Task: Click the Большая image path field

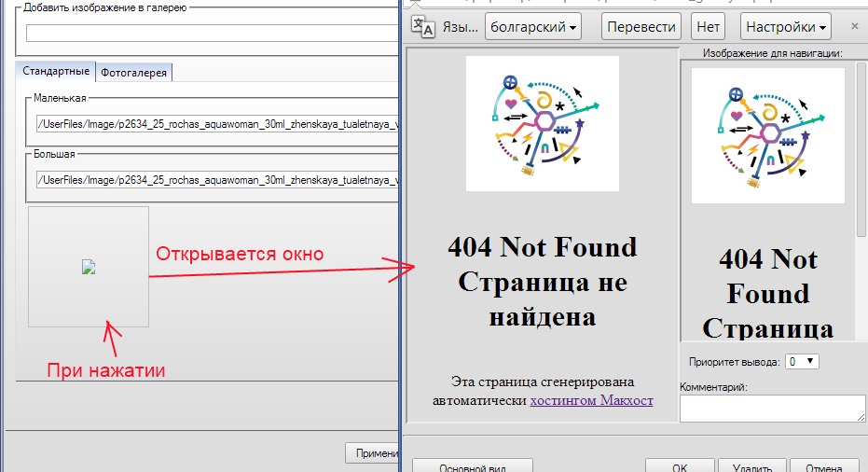Action: click(217, 180)
